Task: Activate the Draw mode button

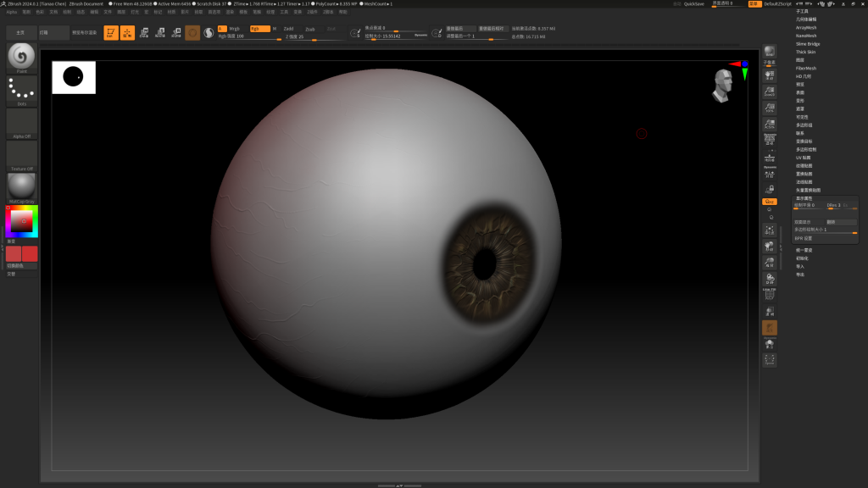Action: pyautogui.click(x=127, y=33)
